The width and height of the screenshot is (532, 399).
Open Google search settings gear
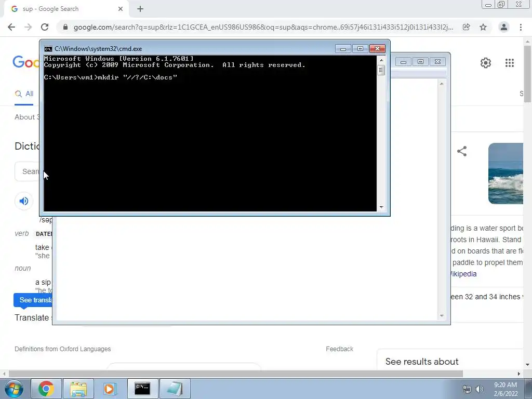point(486,63)
